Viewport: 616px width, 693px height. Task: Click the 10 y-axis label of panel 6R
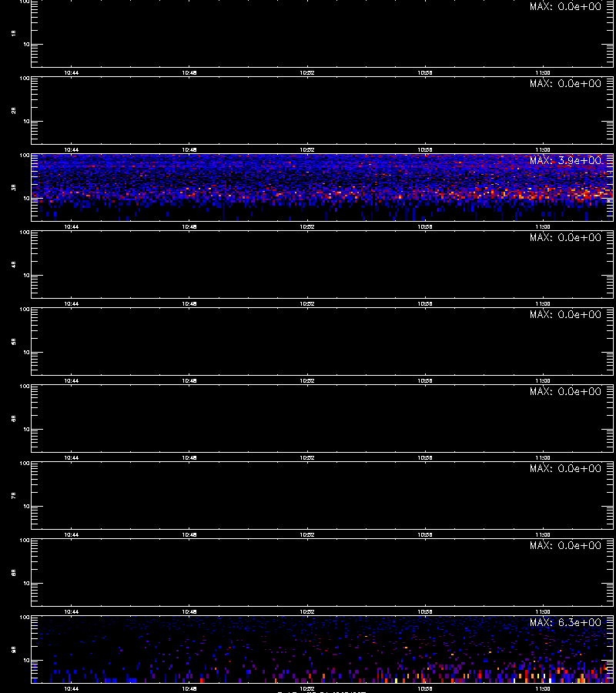[x=26, y=429]
